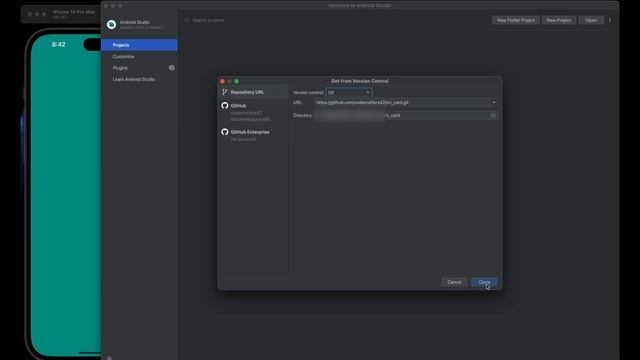The height and width of the screenshot is (360, 640).
Task: Close the dialog with red button
Action: coord(222,81)
